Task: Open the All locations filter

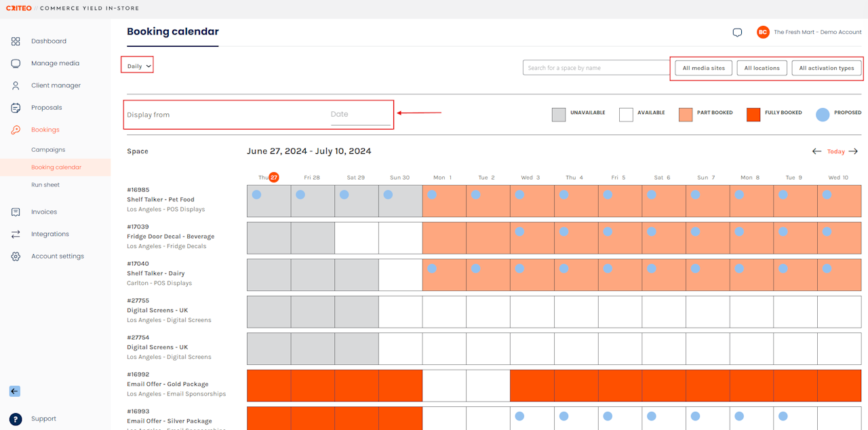Action: [x=762, y=68]
